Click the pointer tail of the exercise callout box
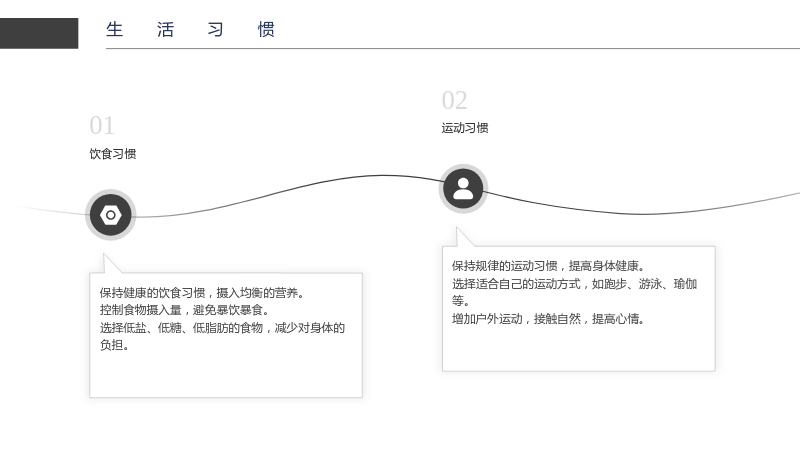The image size is (800, 450). pos(463,237)
